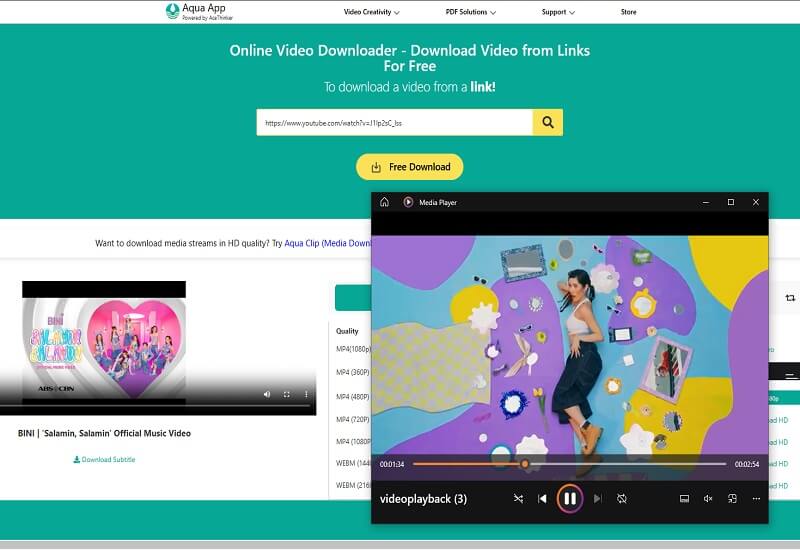Click the BINI Salamin, Salamin video title
The image size is (800, 550).
[x=105, y=433]
